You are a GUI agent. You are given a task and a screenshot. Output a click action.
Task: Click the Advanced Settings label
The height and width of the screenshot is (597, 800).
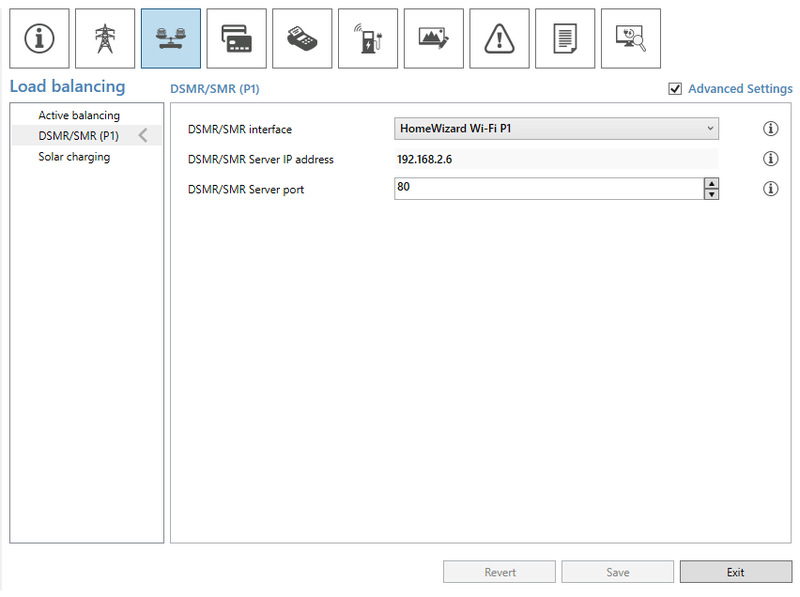pyautogui.click(x=740, y=89)
